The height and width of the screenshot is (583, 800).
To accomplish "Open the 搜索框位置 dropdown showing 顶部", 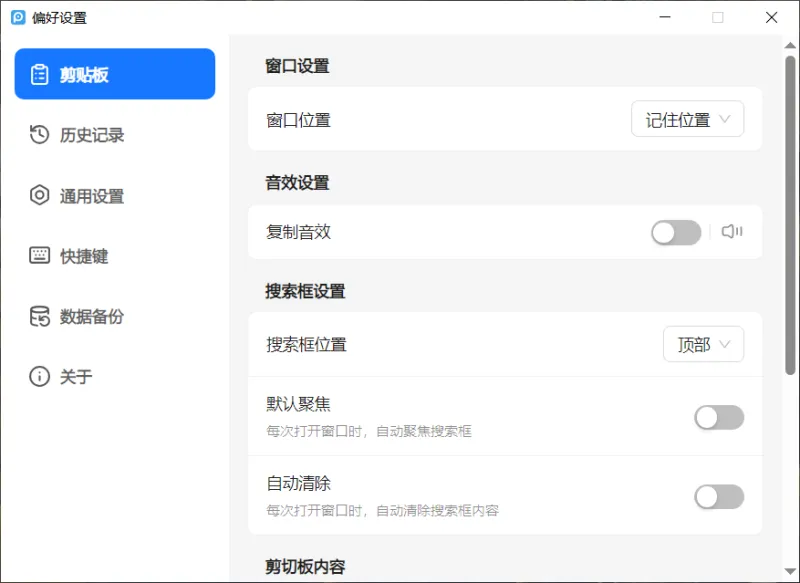I will (703, 344).
